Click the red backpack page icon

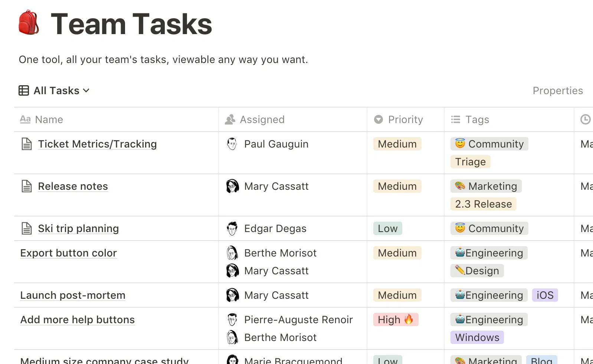coord(29,23)
